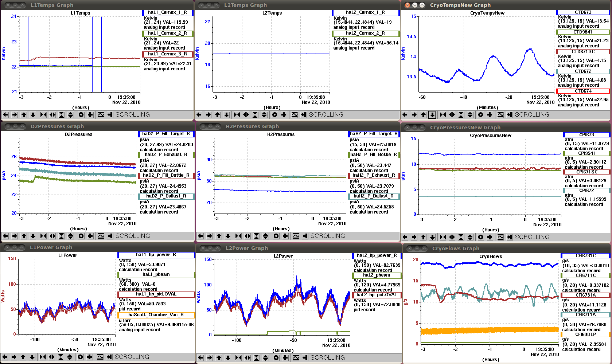Click horizontal zoom-out icon in L2Temps toolbar
The height and width of the screenshot is (364, 612).
click(246, 115)
